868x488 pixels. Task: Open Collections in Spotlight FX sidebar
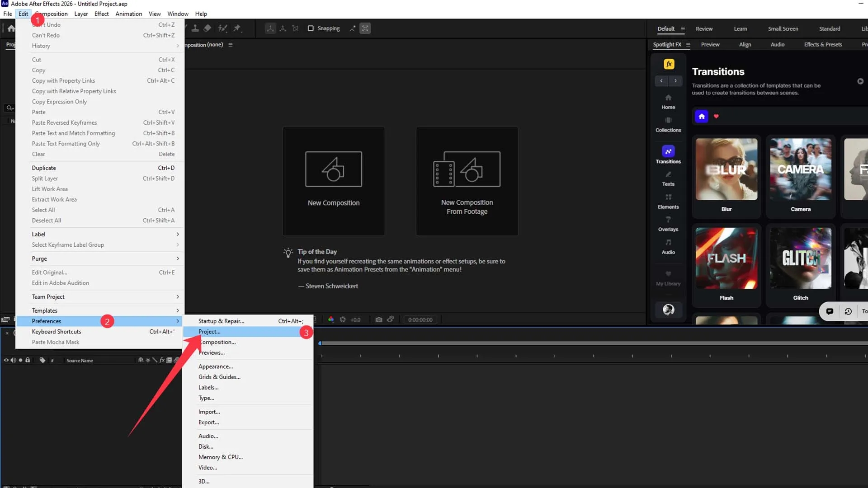tap(668, 124)
